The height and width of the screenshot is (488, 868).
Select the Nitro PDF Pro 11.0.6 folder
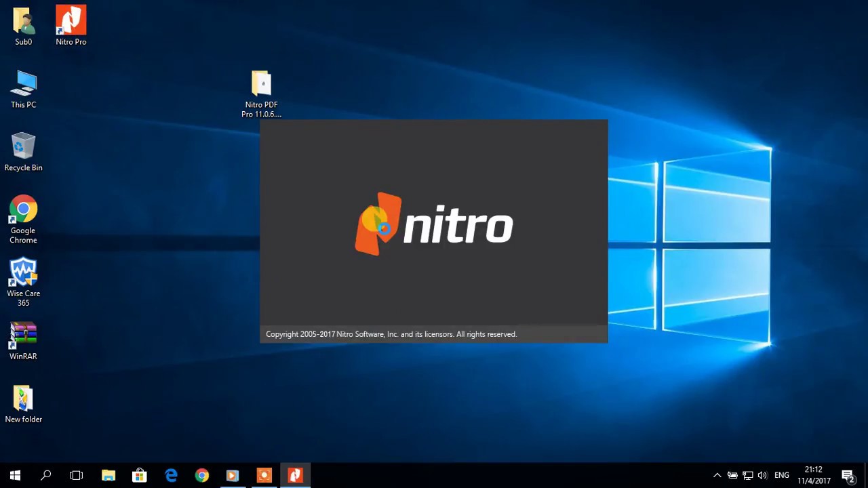tap(261, 94)
